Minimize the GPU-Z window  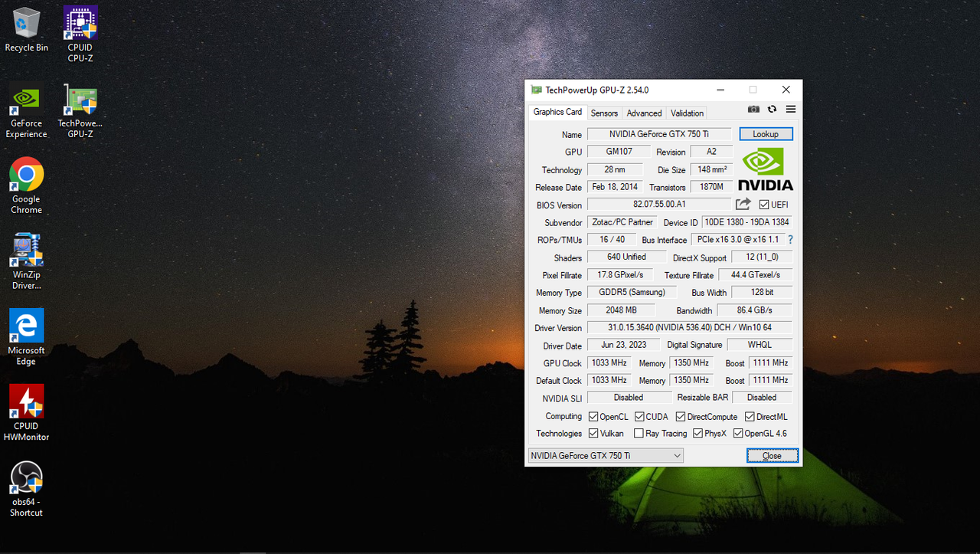point(720,90)
